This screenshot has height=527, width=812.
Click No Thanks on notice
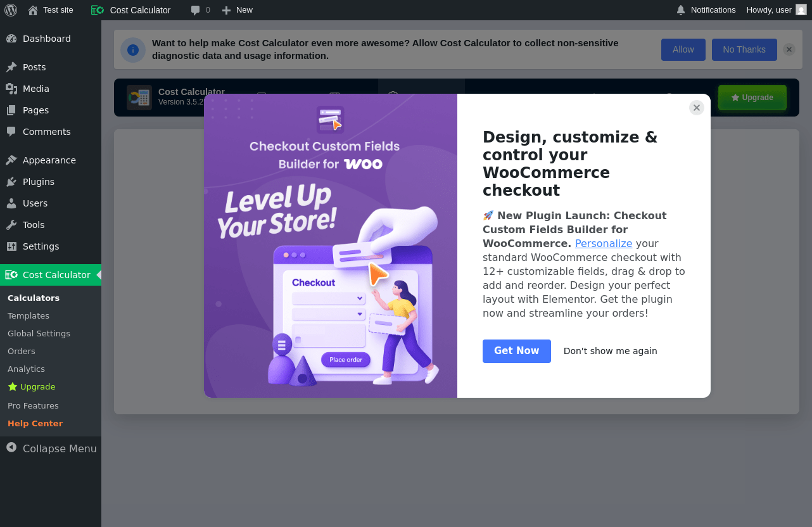pos(744,49)
